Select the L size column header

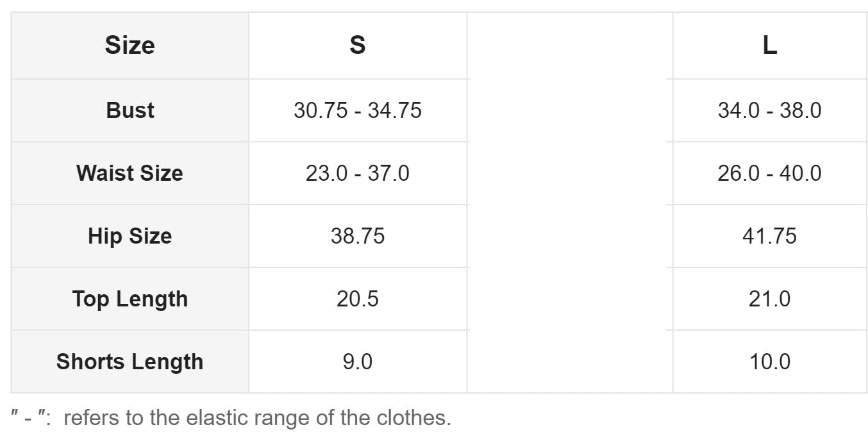pyautogui.click(x=769, y=46)
